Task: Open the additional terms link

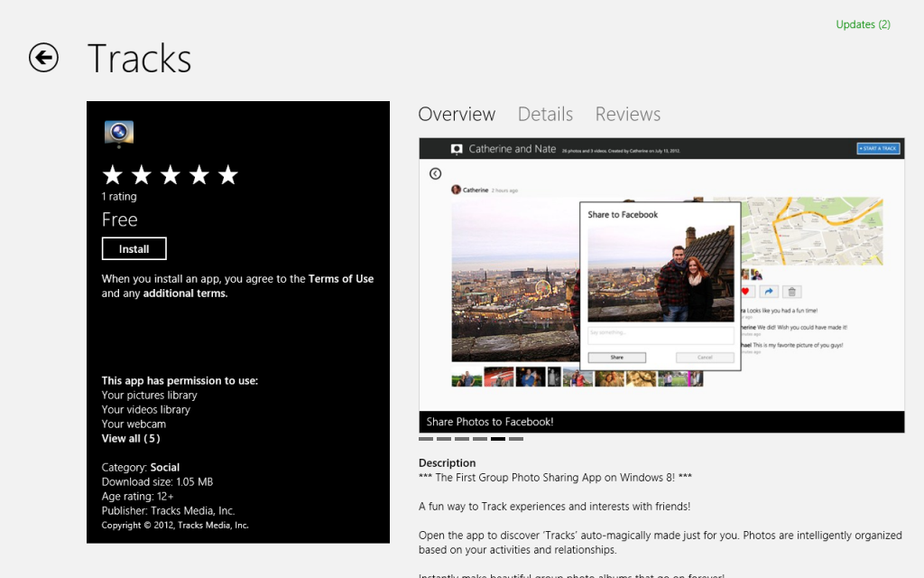Action: [185, 294]
